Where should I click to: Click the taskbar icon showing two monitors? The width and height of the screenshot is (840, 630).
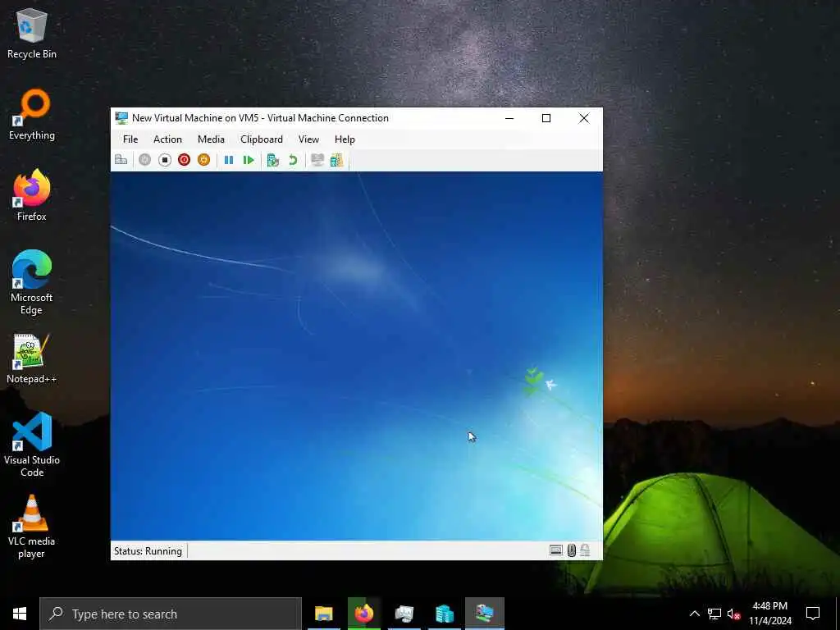pyautogui.click(x=404, y=614)
